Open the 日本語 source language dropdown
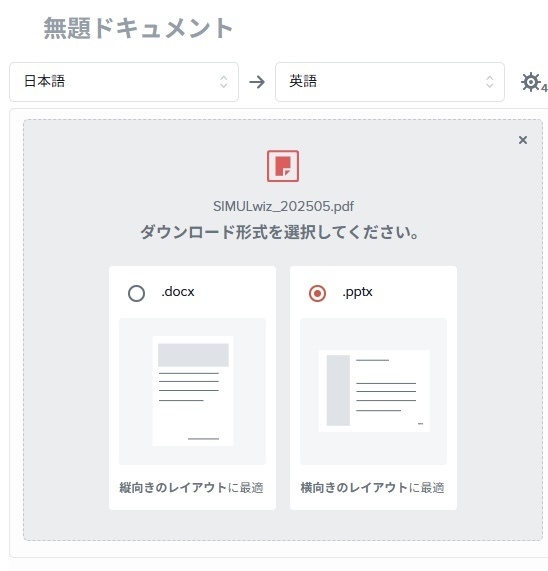The image size is (548, 571). [x=124, y=82]
